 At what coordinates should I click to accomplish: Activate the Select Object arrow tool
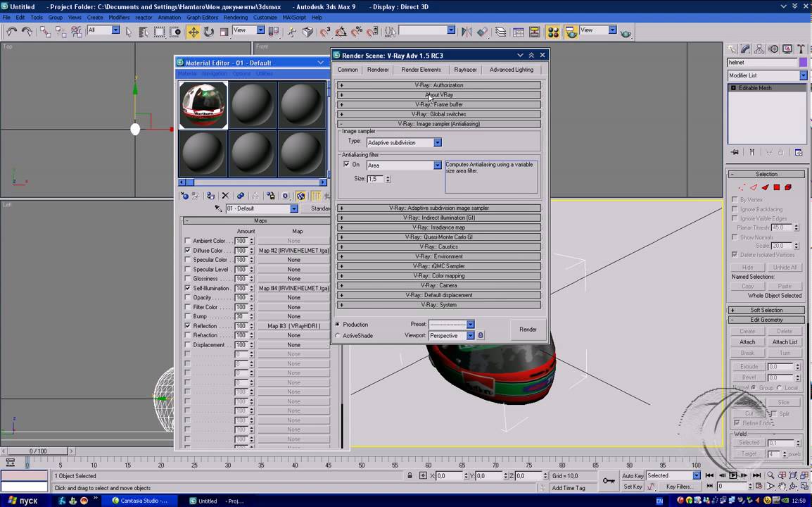(129, 32)
